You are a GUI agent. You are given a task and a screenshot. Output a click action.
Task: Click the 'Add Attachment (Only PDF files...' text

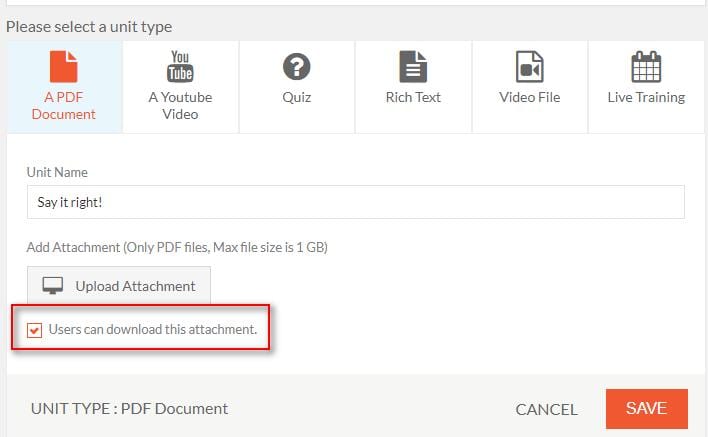click(x=177, y=247)
